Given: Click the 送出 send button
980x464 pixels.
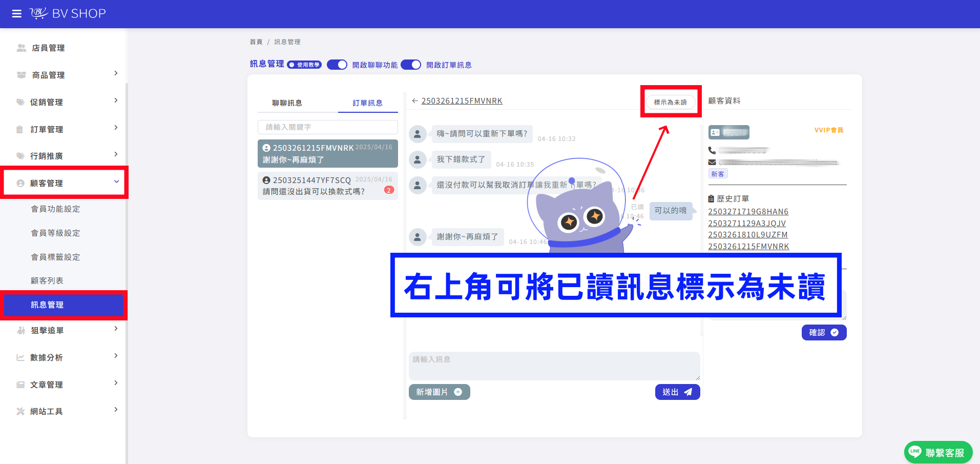Looking at the screenshot, I should pyautogui.click(x=677, y=392).
